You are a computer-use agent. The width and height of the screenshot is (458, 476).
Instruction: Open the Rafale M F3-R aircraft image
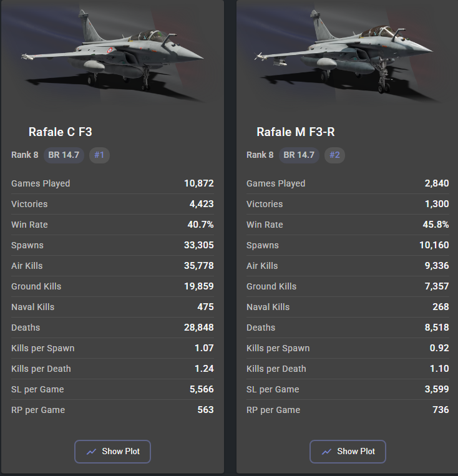tap(348, 53)
